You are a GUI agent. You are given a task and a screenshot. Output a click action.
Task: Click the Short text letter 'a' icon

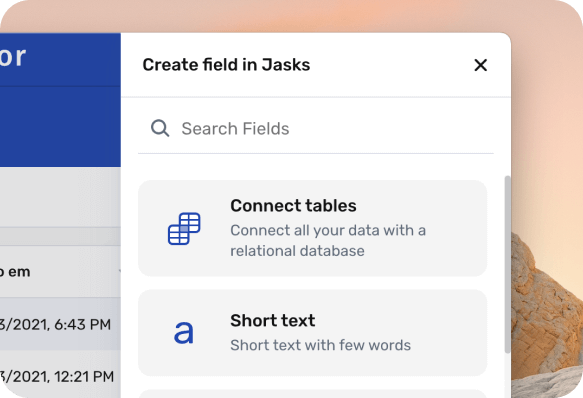pyautogui.click(x=184, y=332)
